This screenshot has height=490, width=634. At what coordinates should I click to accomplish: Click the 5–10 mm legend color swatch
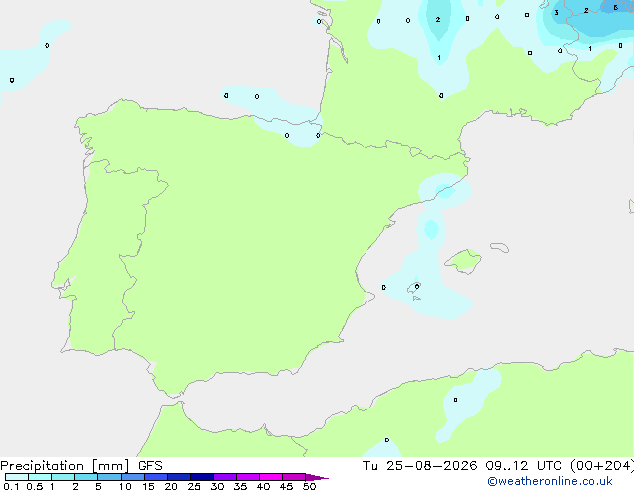(x=110, y=477)
